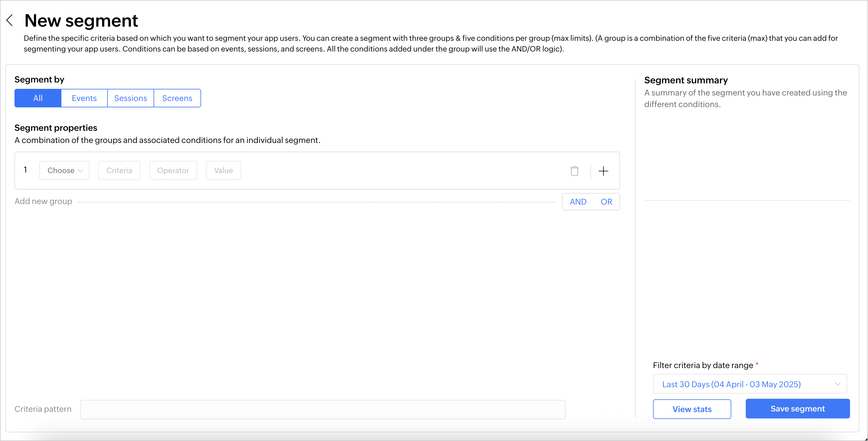Click the Save segment button
This screenshot has width=868, height=441.
tap(797, 408)
